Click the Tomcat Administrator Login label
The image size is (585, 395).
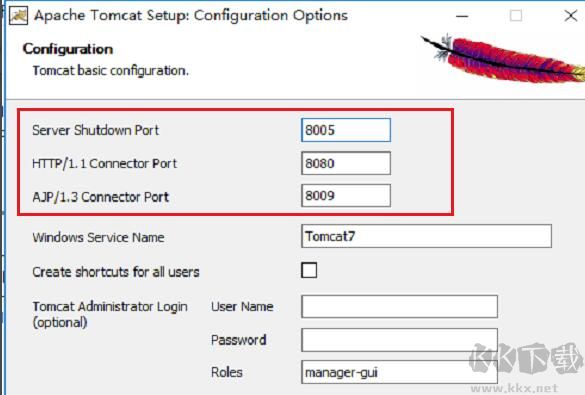[110, 314]
